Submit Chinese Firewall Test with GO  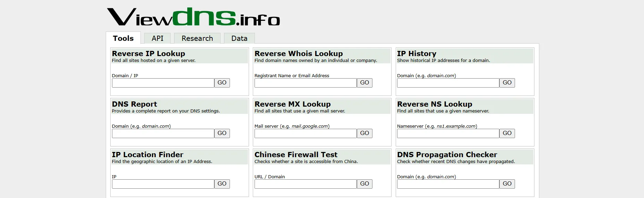click(364, 184)
